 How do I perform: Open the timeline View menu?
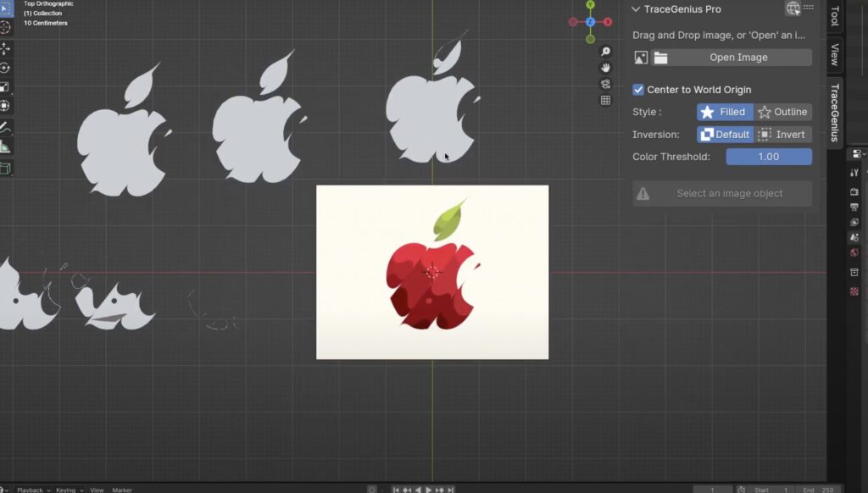97,490
